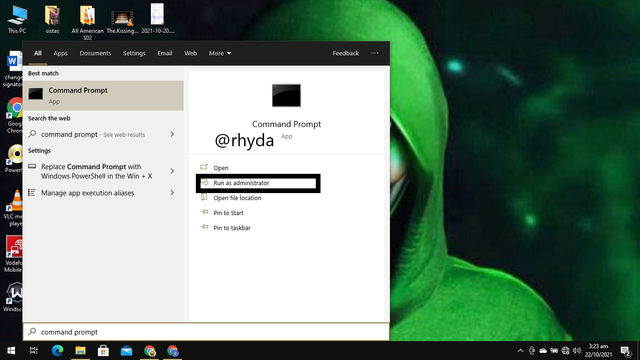Screen dimensions: 640x360
Task: Click the large Command Prompt preview icon
Action: tap(286, 95)
